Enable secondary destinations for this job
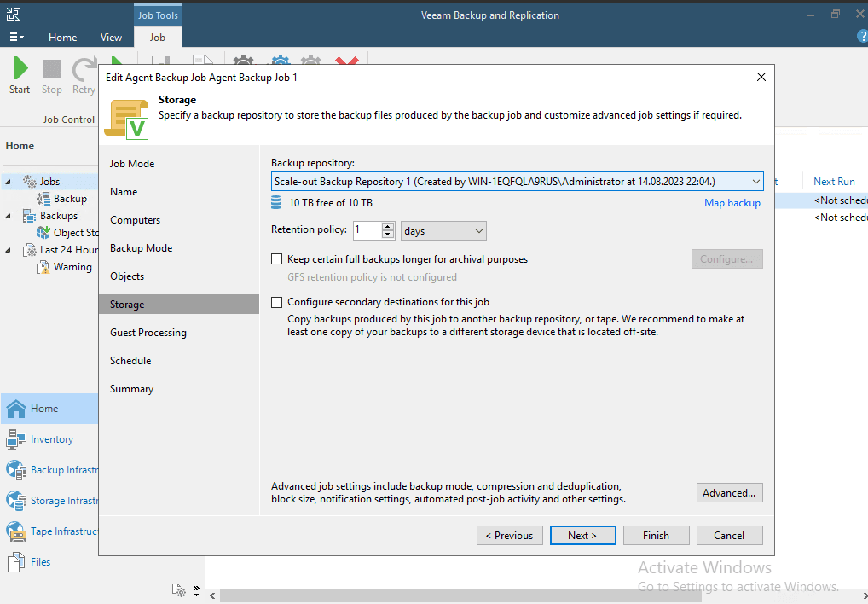The image size is (868, 604). pyautogui.click(x=276, y=300)
